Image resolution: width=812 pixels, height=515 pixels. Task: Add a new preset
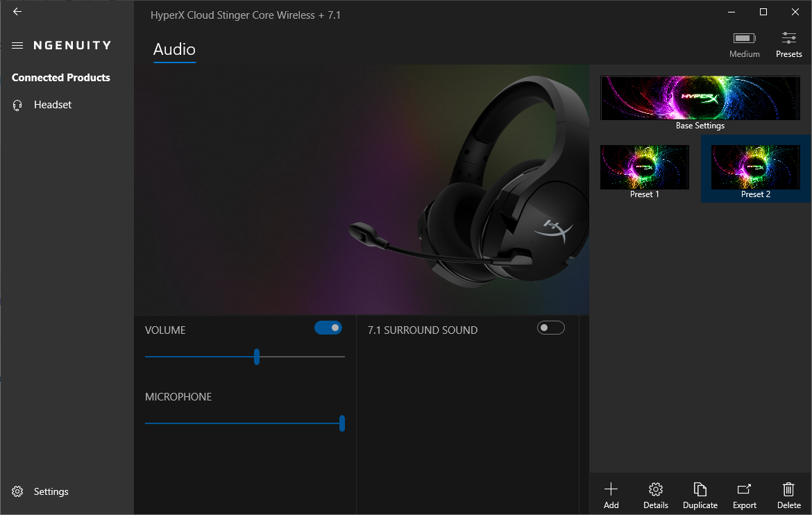(611, 496)
